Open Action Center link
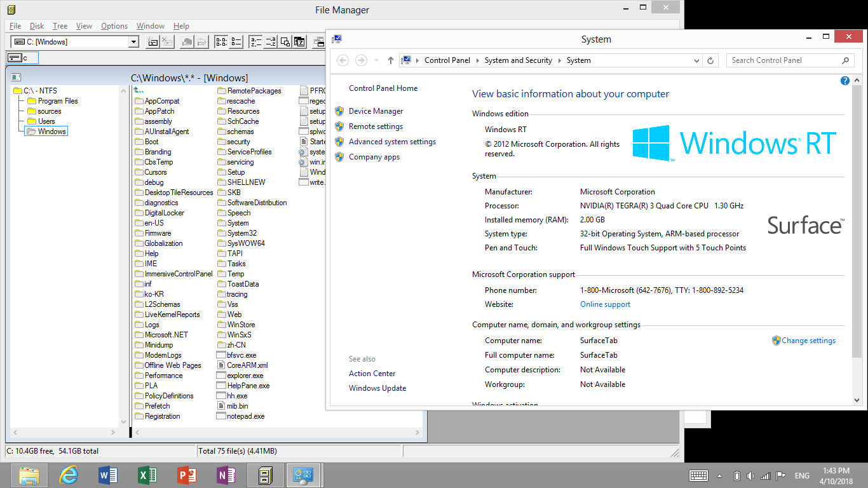Screen dimensions: 868x488 coord(372,374)
